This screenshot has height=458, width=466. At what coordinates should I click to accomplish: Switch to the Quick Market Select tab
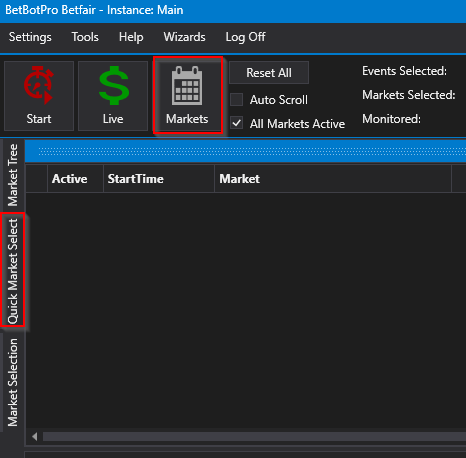tap(13, 269)
